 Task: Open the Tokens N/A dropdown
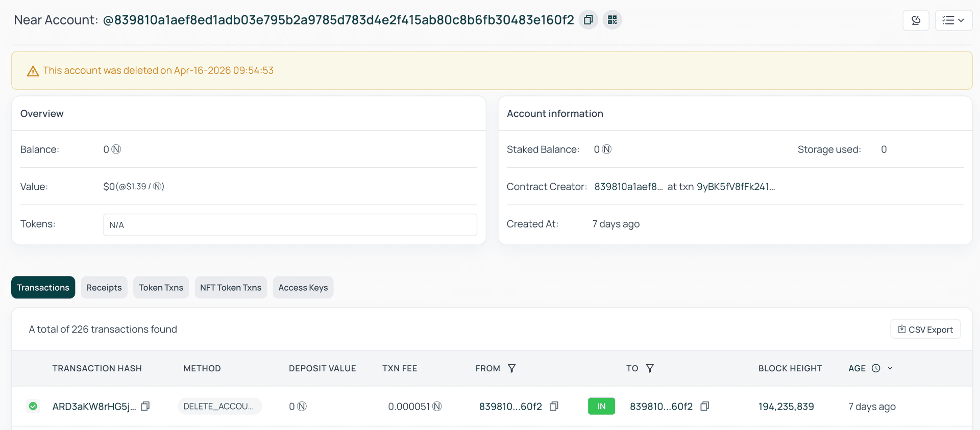[x=290, y=225]
